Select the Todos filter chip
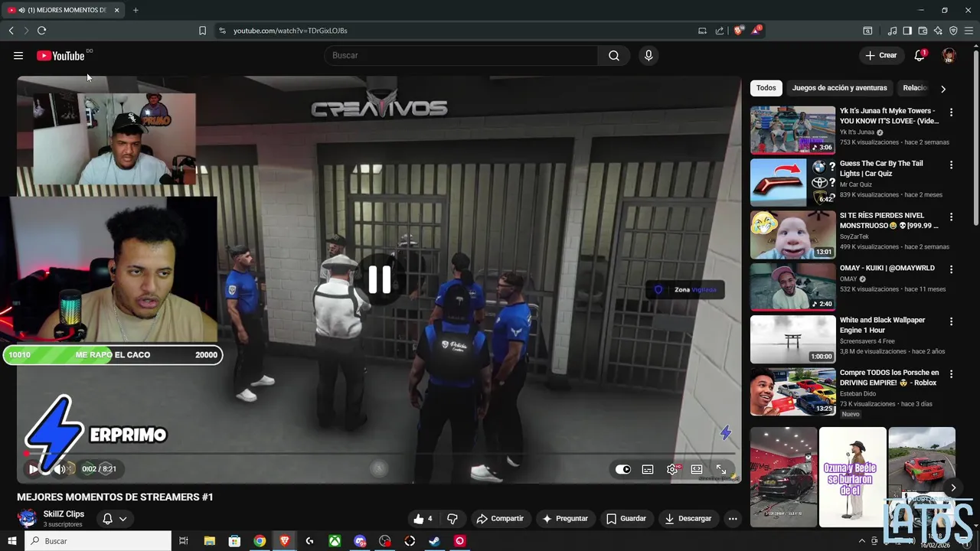 point(766,88)
